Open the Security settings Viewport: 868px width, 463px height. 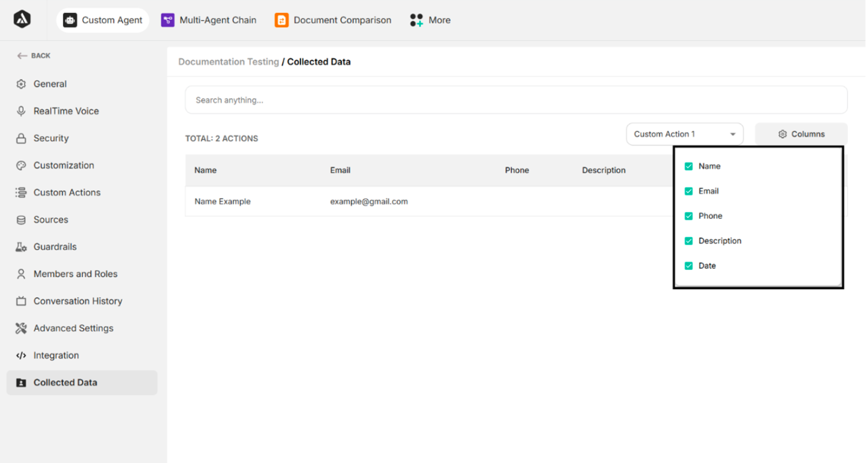tap(51, 138)
